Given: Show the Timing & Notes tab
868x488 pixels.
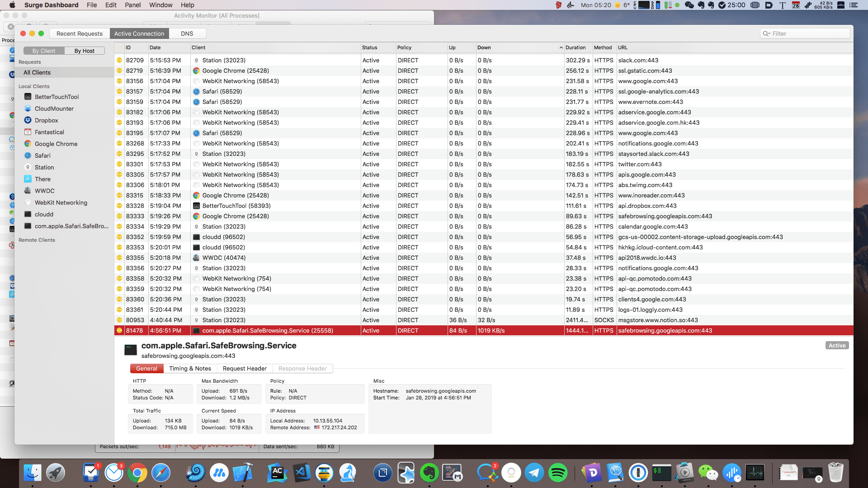Looking at the screenshot, I should (190, 368).
